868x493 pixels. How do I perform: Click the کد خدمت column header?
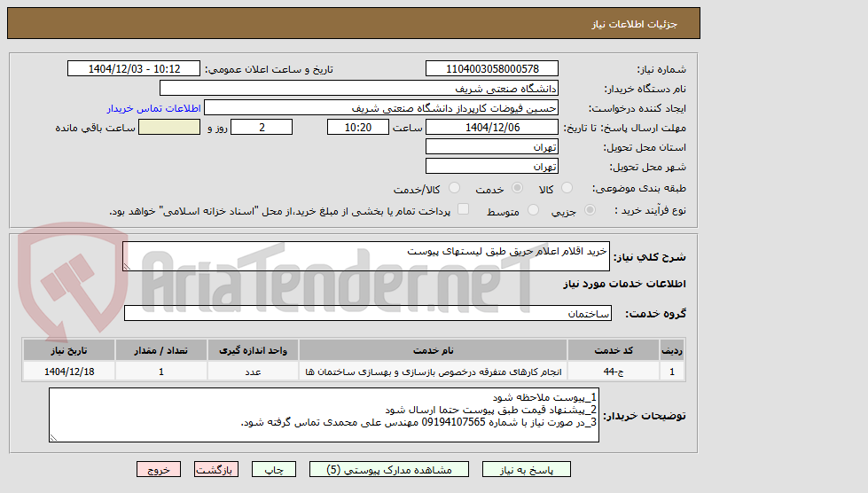coord(614,350)
